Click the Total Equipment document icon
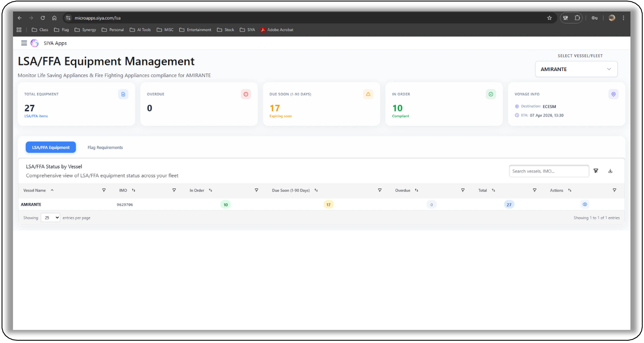Screen dimensions: 644x343 (x=123, y=94)
